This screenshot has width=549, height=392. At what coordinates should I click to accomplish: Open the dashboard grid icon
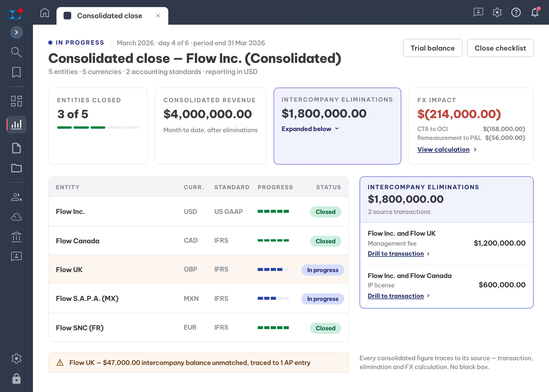coord(16,101)
